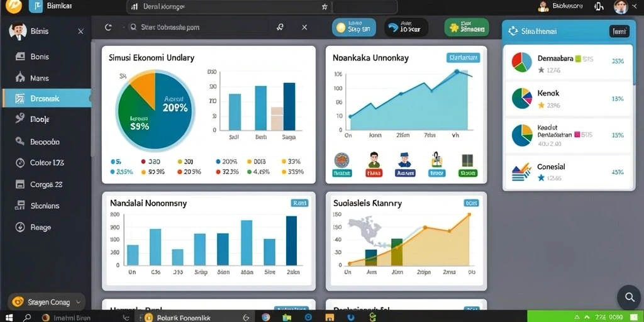644x322 pixels.
Task: Click the dark button in Siraithenai panel header
Action: click(x=619, y=31)
